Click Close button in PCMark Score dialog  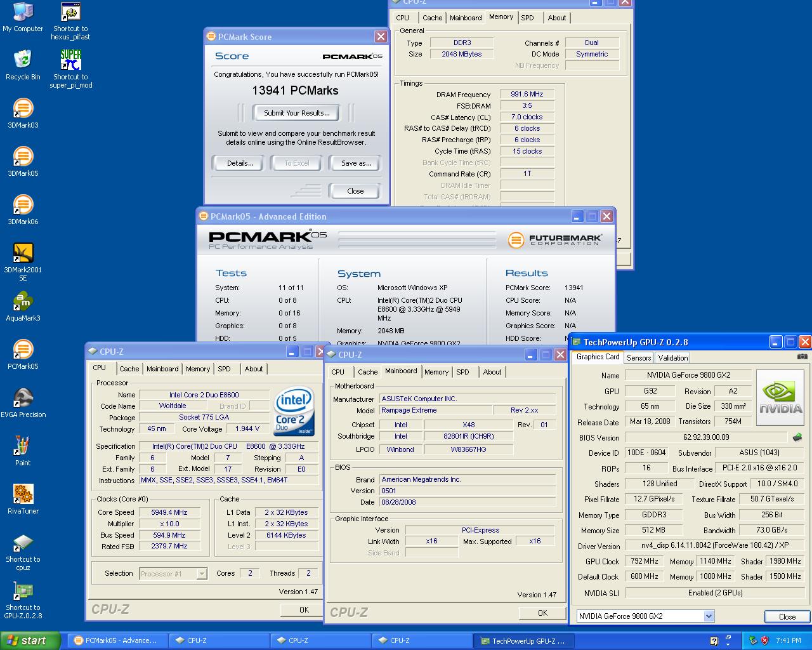[x=355, y=191]
